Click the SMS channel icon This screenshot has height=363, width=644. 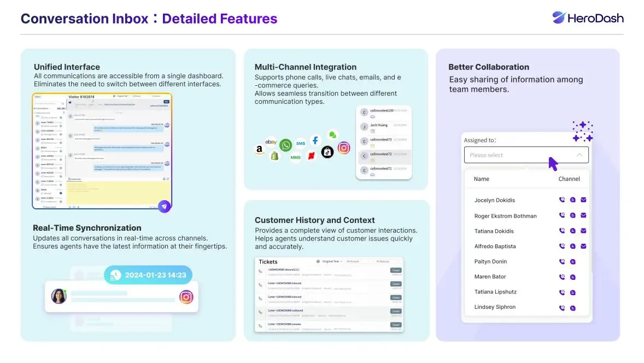pos(301,143)
